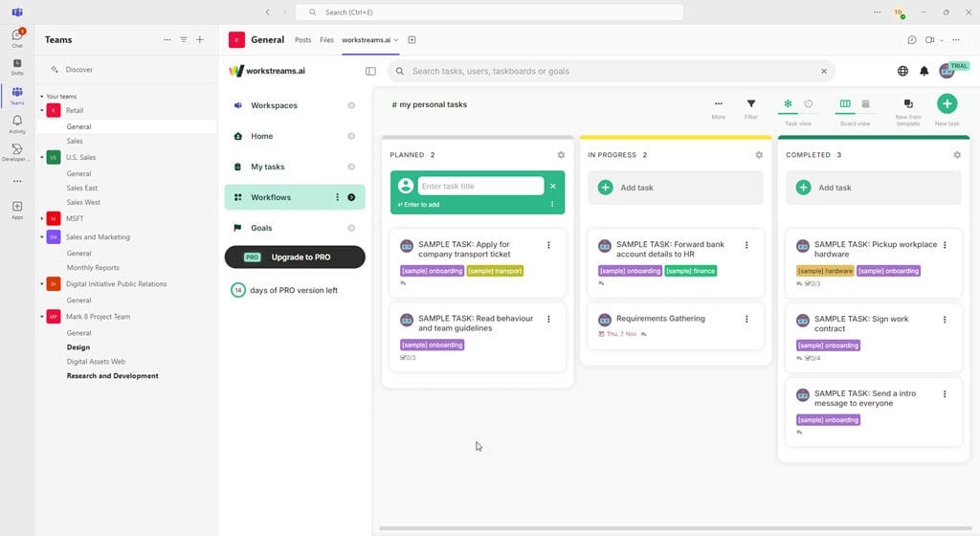Open Chat in the Teams rail
This screenshot has width=980, height=536.
point(17,37)
